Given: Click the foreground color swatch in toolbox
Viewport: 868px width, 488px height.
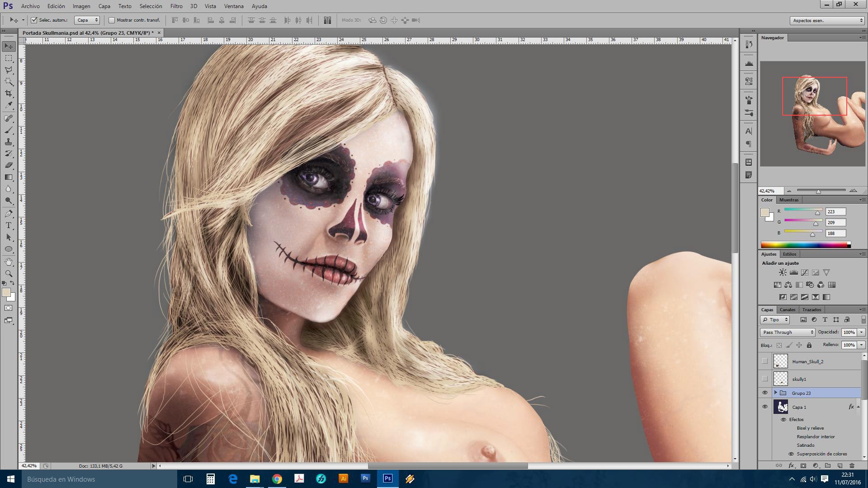Looking at the screenshot, I should tap(6, 293).
